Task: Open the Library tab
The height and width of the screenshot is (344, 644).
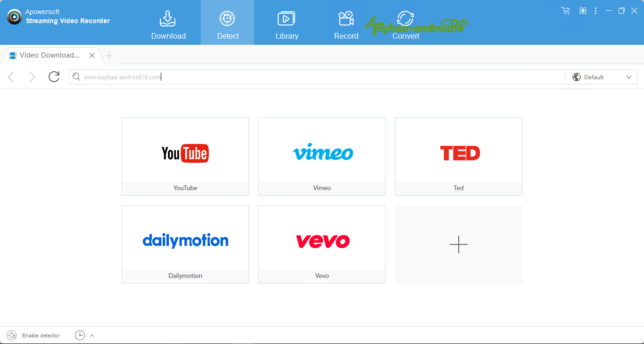Action: coord(287,25)
